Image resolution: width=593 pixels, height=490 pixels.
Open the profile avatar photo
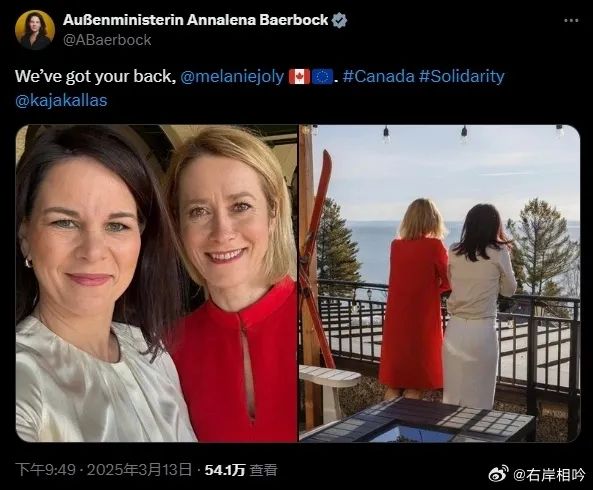(x=34, y=30)
